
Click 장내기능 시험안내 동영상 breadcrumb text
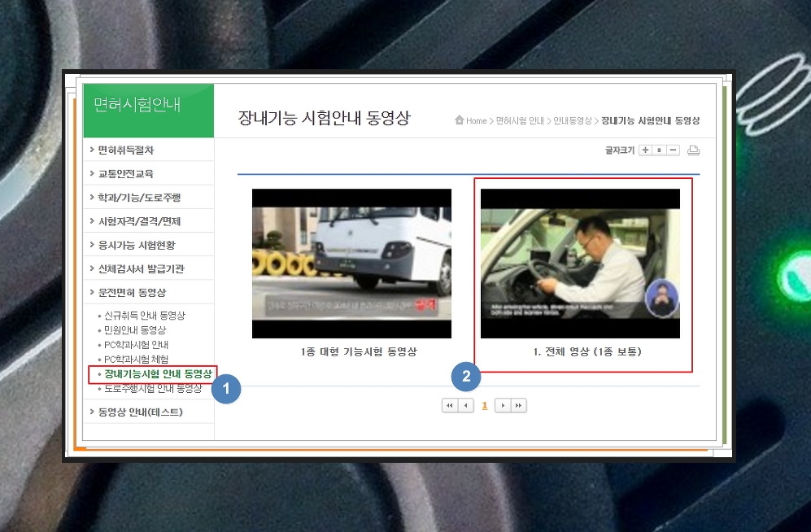[x=650, y=120]
